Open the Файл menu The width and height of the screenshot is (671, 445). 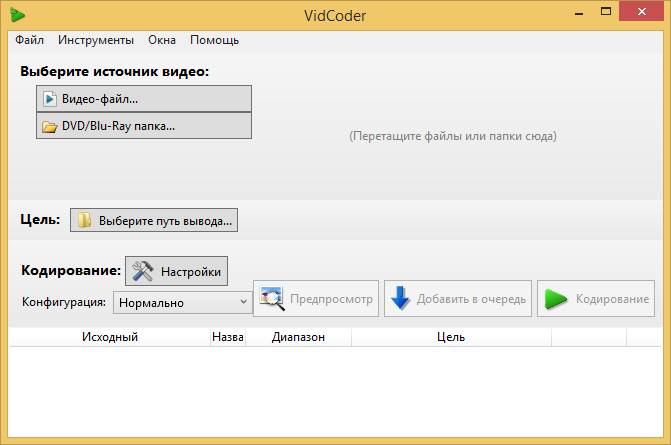point(30,40)
